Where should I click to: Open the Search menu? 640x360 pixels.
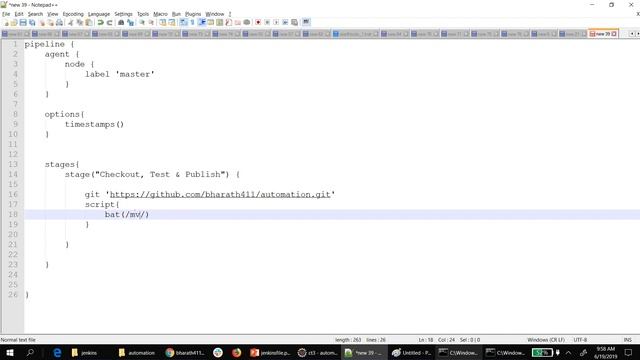35,14
